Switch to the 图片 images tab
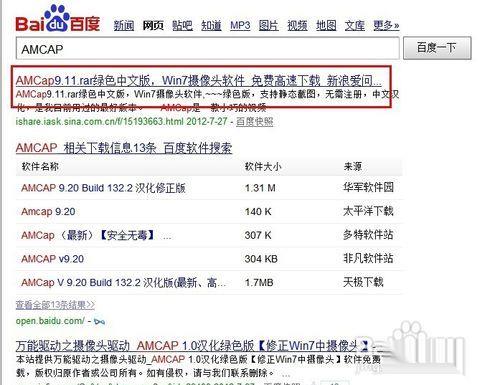This screenshot has height=385, width=500. tap(269, 25)
